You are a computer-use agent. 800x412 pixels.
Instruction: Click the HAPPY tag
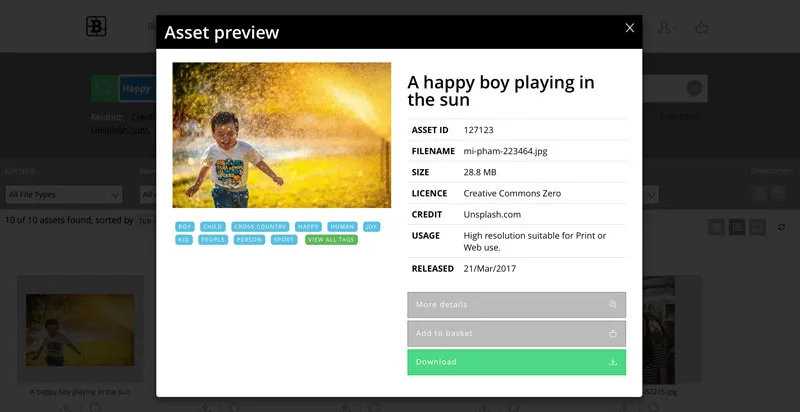tap(308, 227)
